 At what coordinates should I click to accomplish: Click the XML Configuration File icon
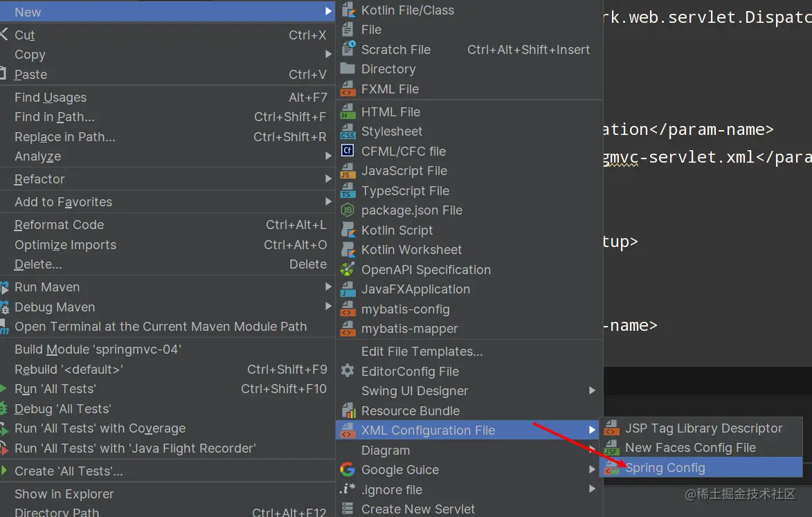pyautogui.click(x=348, y=430)
